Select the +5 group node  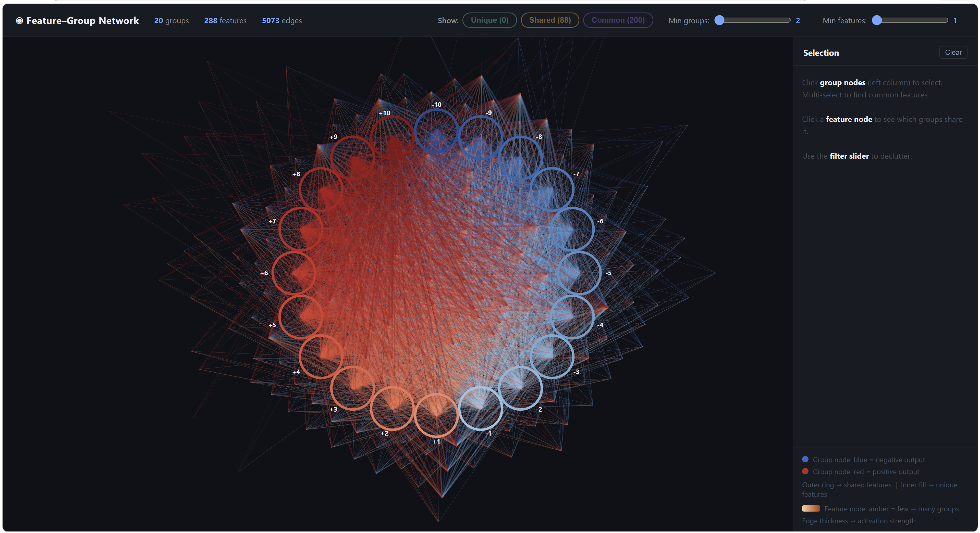click(301, 317)
